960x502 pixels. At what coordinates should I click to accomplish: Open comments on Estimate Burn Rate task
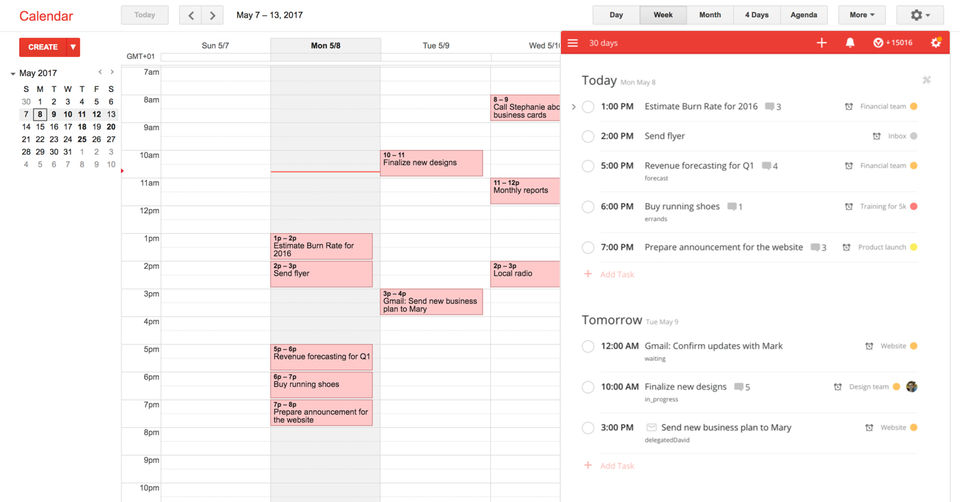click(770, 107)
